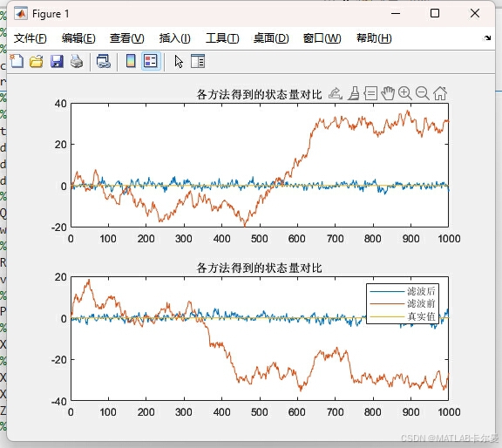The height and width of the screenshot is (448, 502).
Task: Select the Edit Plot arrow tool
Action: point(179,62)
